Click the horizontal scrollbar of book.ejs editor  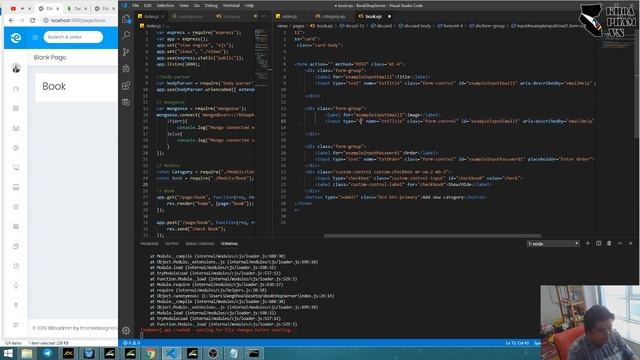tap(433, 236)
